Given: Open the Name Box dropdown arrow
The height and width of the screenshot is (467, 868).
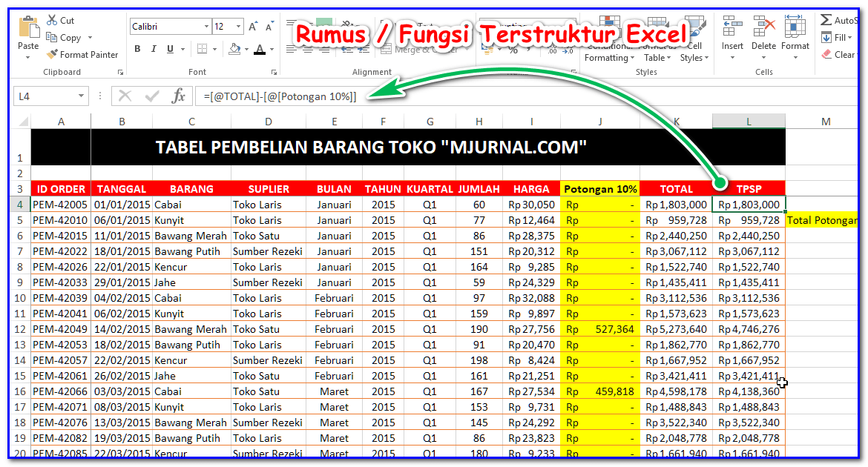Looking at the screenshot, I should click(81, 96).
